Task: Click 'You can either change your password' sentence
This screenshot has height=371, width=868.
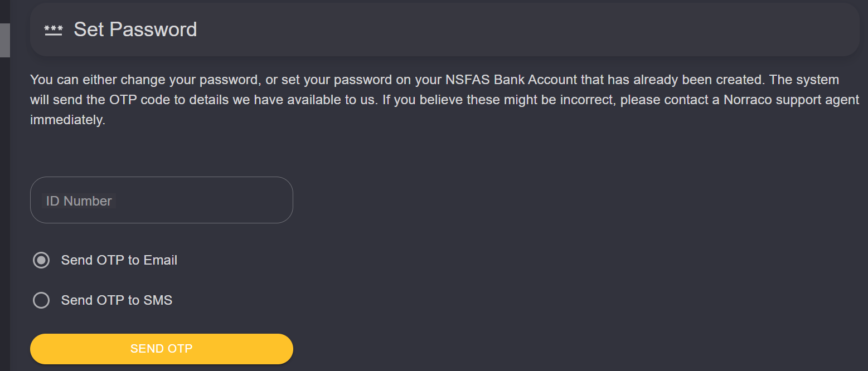Action: coord(144,80)
